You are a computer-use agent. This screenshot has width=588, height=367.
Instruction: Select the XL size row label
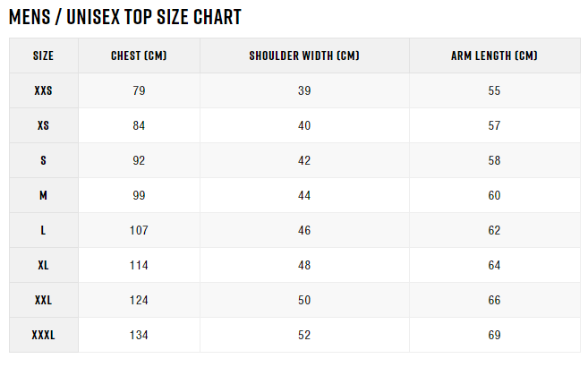[x=43, y=265]
